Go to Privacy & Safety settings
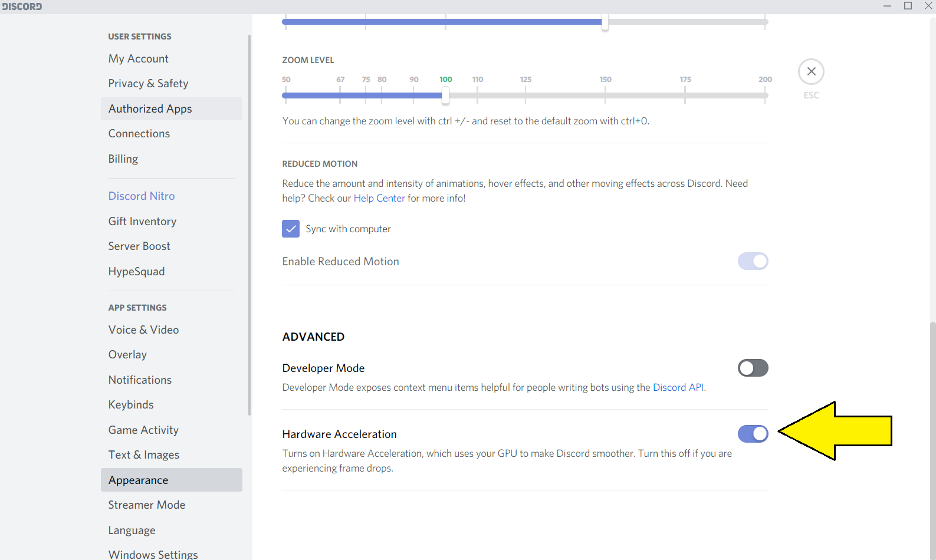The height and width of the screenshot is (560, 936). coord(172,84)
